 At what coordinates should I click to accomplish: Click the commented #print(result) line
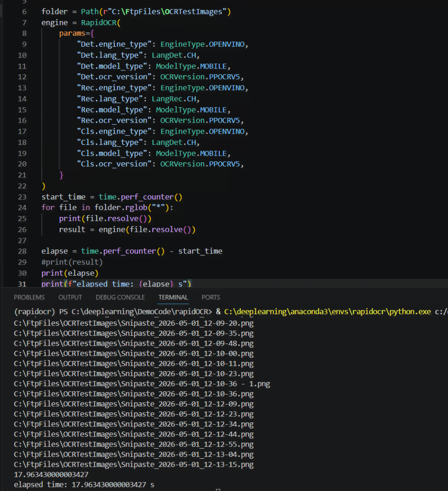click(72, 262)
